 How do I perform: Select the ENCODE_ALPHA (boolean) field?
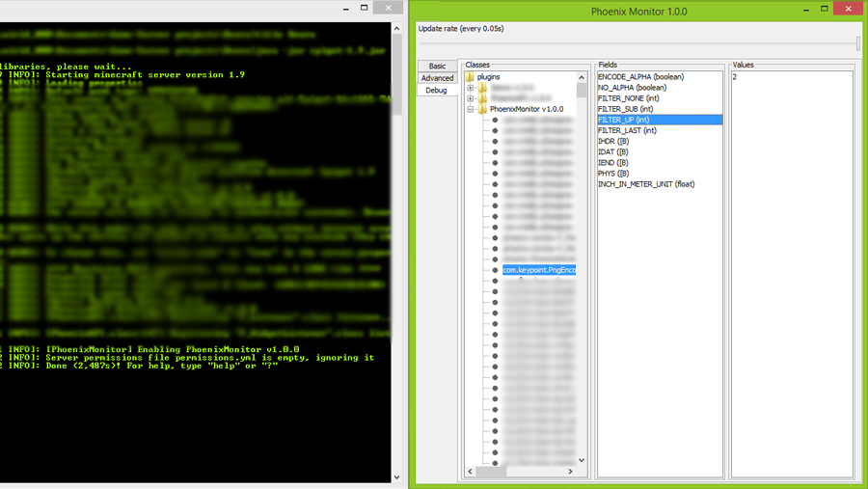[x=660, y=77]
